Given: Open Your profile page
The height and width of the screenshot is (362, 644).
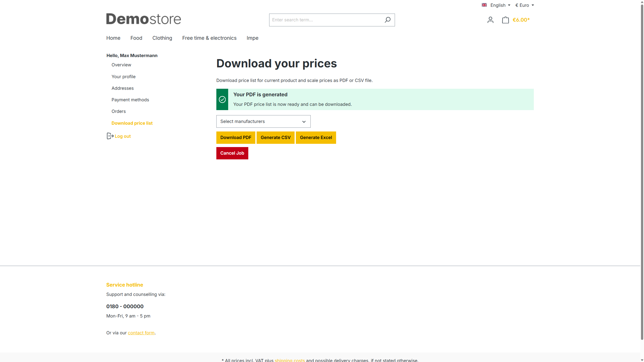Looking at the screenshot, I should [x=124, y=77].
